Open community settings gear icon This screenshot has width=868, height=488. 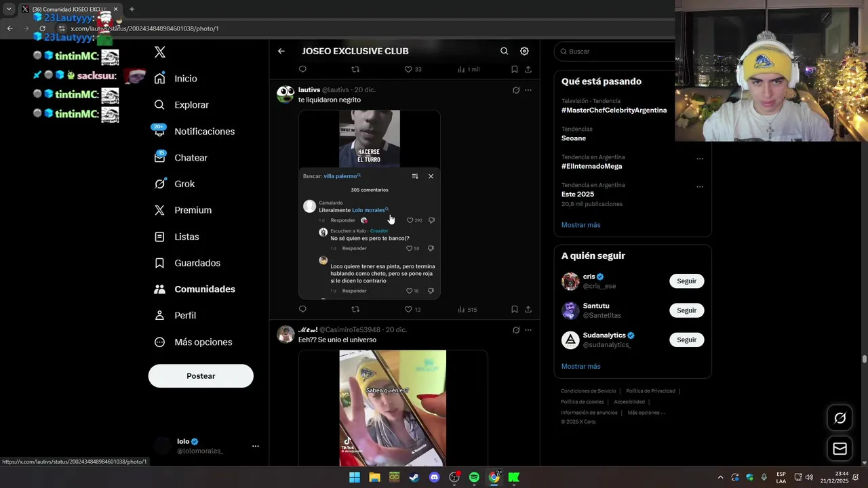coord(524,51)
